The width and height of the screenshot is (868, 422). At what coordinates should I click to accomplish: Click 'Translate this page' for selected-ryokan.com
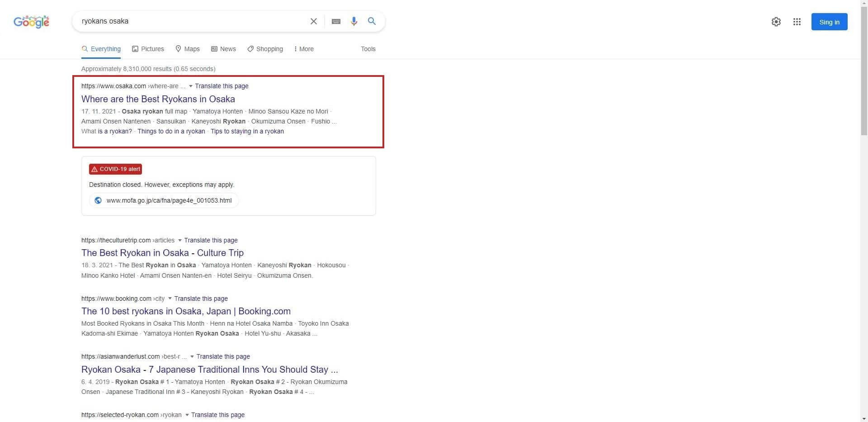tap(217, 415)
